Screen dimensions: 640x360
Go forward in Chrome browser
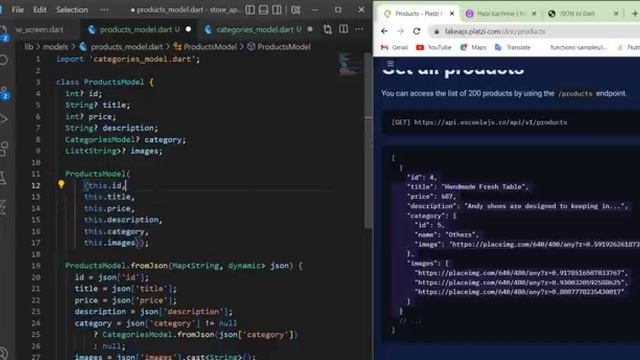point(400,31)
